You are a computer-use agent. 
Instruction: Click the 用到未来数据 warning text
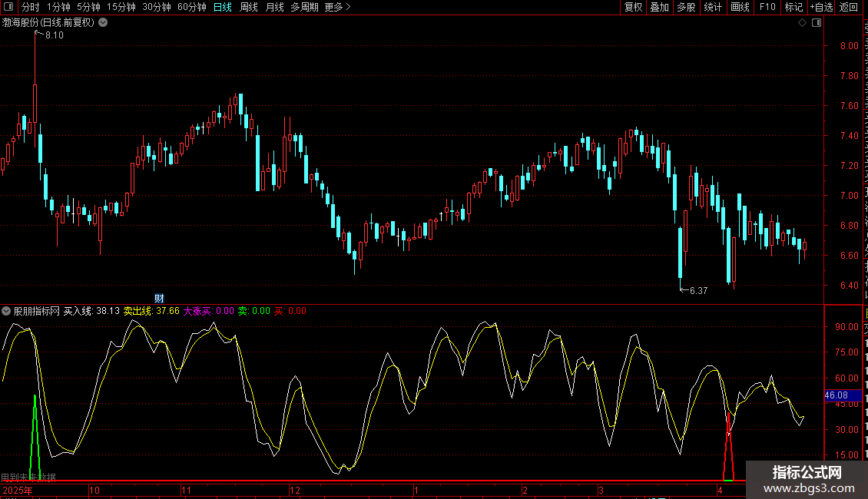tap(28, 477)
